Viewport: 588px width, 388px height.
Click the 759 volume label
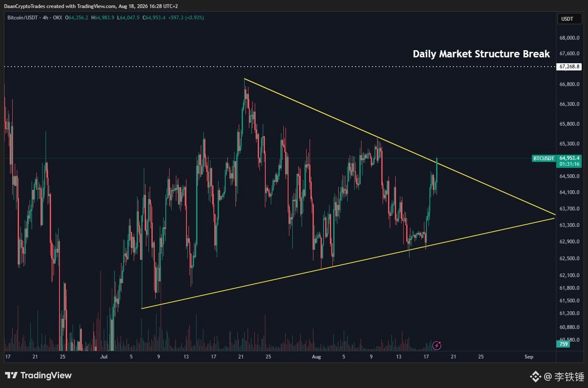click(x=564, y=344)
